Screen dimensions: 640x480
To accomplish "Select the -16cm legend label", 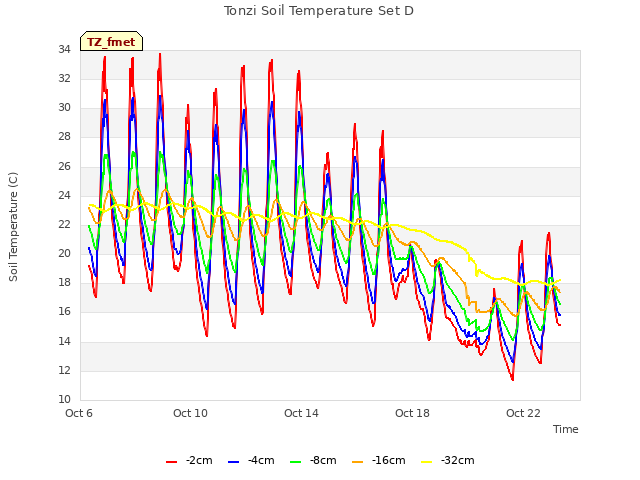I will click(x=389, y=460).
